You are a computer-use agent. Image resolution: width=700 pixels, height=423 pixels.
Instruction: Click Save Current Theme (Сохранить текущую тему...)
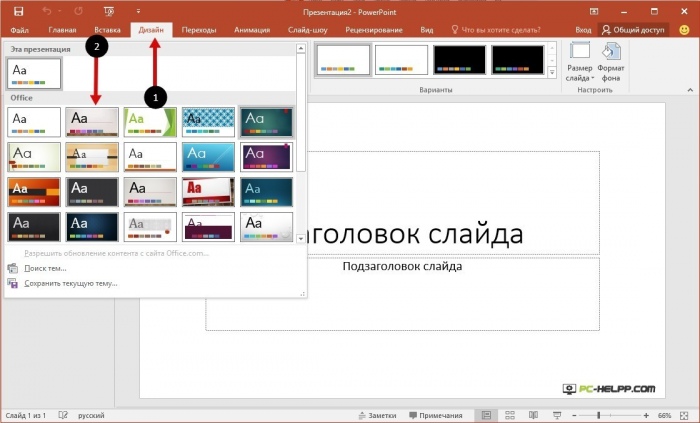point(70,283)
